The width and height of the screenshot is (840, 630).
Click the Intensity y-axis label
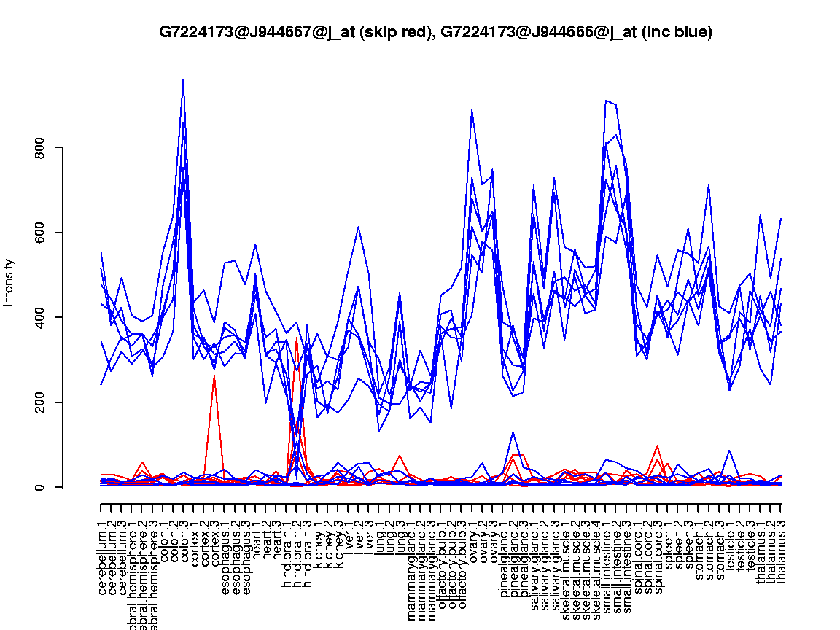[x=9, y=282]
